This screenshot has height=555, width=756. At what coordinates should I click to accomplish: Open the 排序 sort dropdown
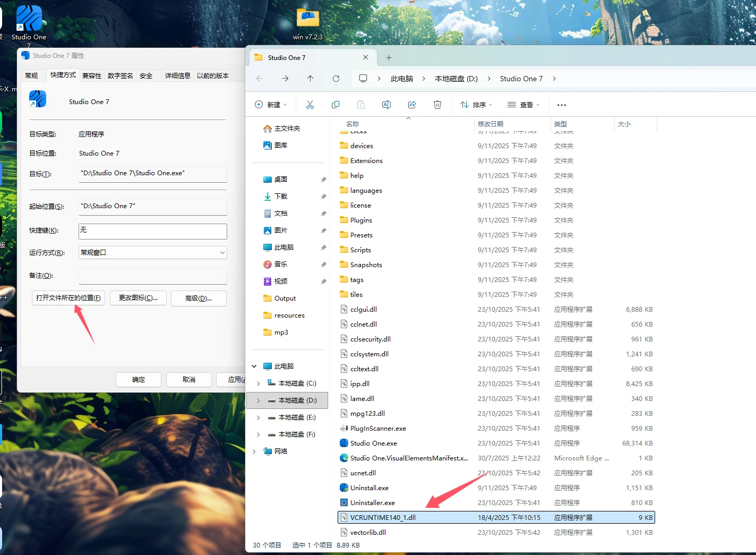click(476, 105)
